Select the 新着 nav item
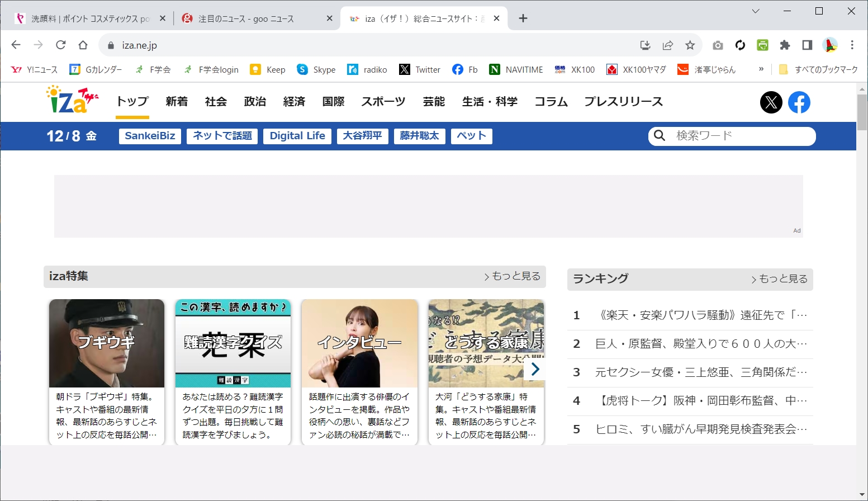The height and width of the screenshot is (501, 868). pos(177,101)
